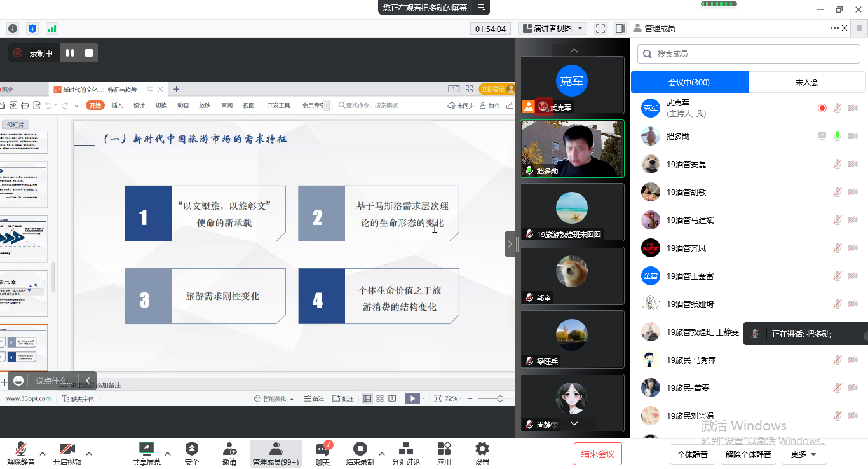868x469 pixels.
Task: Select the 会议中(300) tab
Action: (689, 82)
